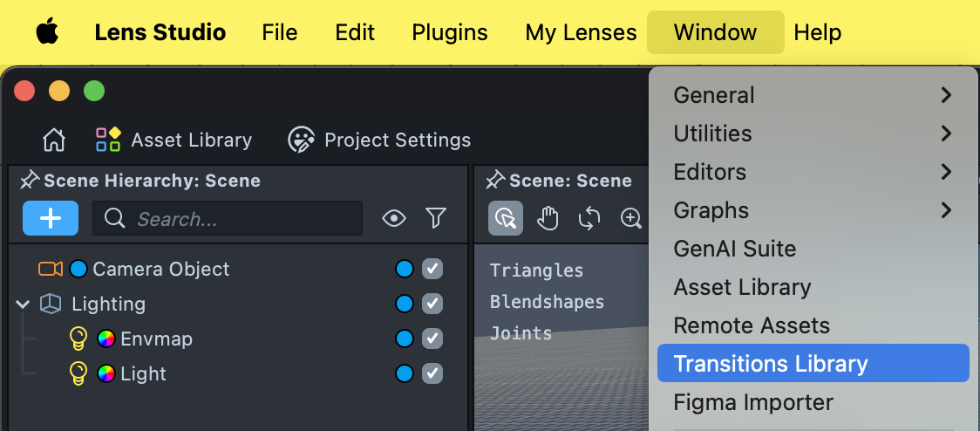Click the rotate/orbit tool icon
Screen dimensions: 980x431
coord(589,218)
